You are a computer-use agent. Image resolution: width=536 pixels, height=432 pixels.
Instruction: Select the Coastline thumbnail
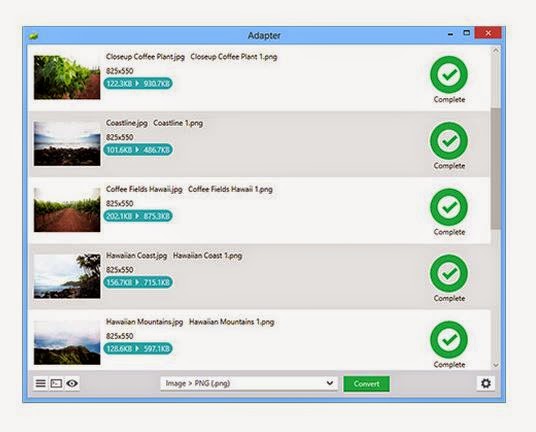click(67, 144)
